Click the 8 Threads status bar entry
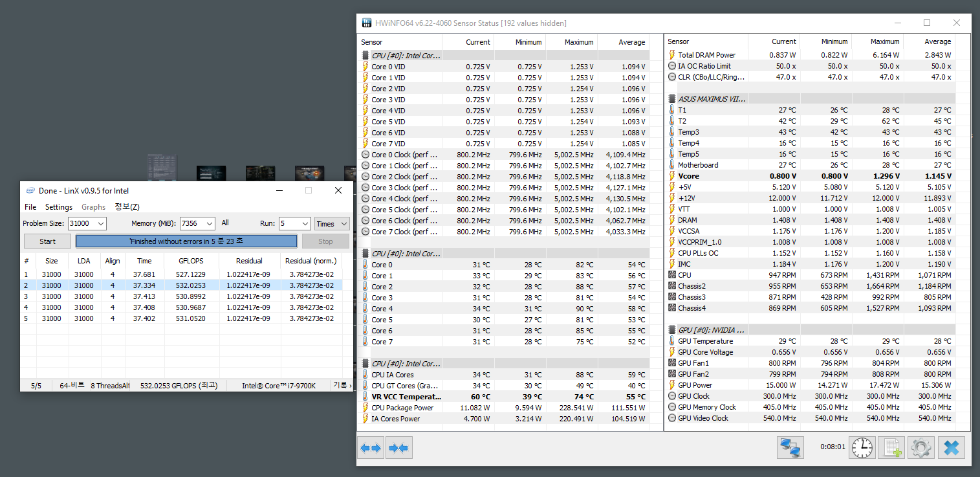Screen dimensions: 980x477 pyautogui.click(x=109, y=386)
